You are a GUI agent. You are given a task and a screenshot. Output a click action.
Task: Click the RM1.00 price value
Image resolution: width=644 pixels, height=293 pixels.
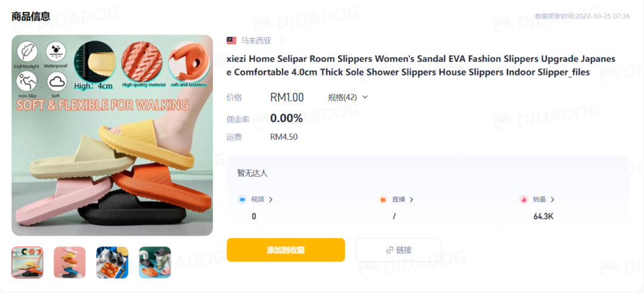click(287, 97)
